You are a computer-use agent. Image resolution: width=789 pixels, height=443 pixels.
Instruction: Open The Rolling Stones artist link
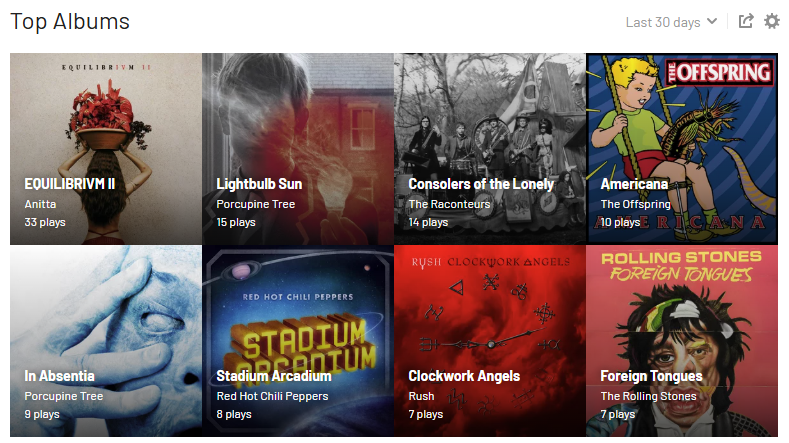649,396
